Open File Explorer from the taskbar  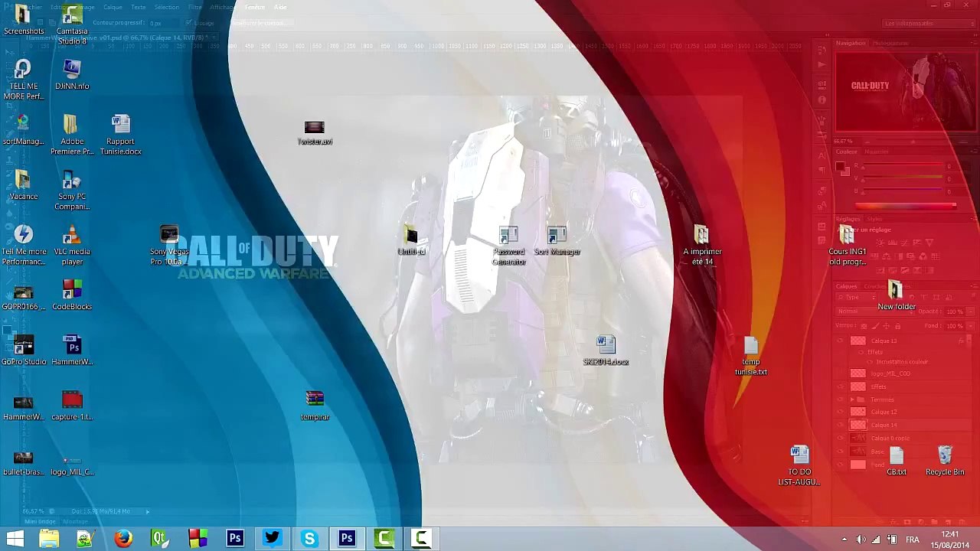(49, 539)
